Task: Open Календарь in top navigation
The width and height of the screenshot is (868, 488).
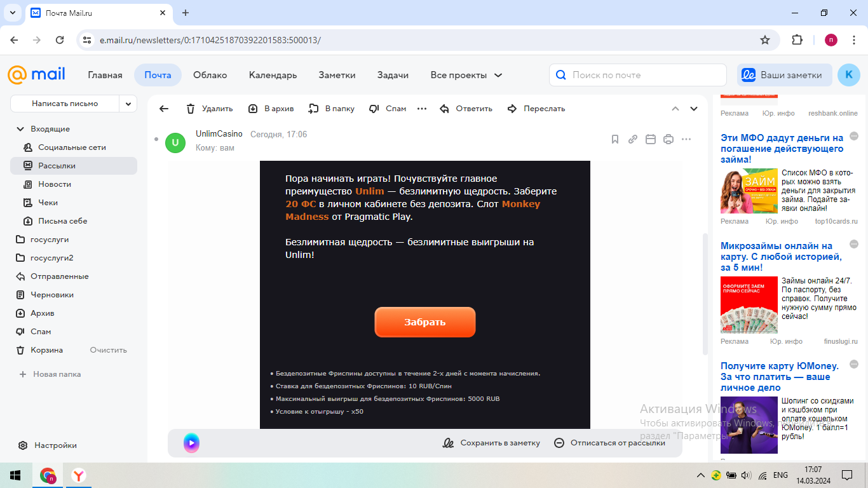Action: coord(273,75)
